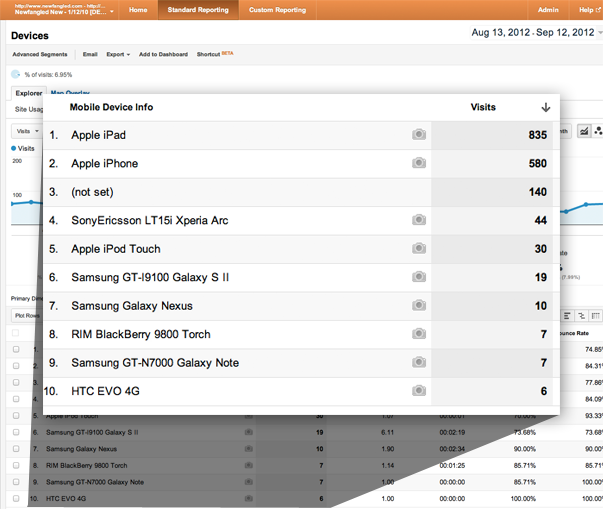Click small camera icon in background BlackBerry row
603x509 pixels.
click(x=249, y=465)
